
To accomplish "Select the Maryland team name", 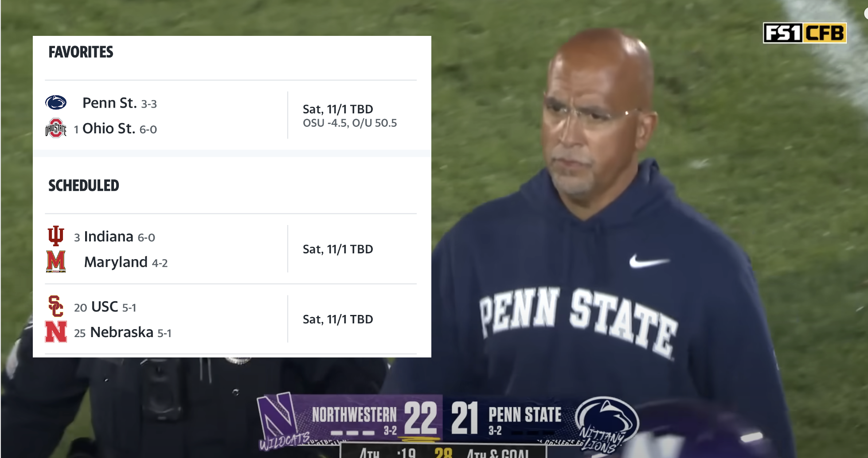I will (116, 262).
